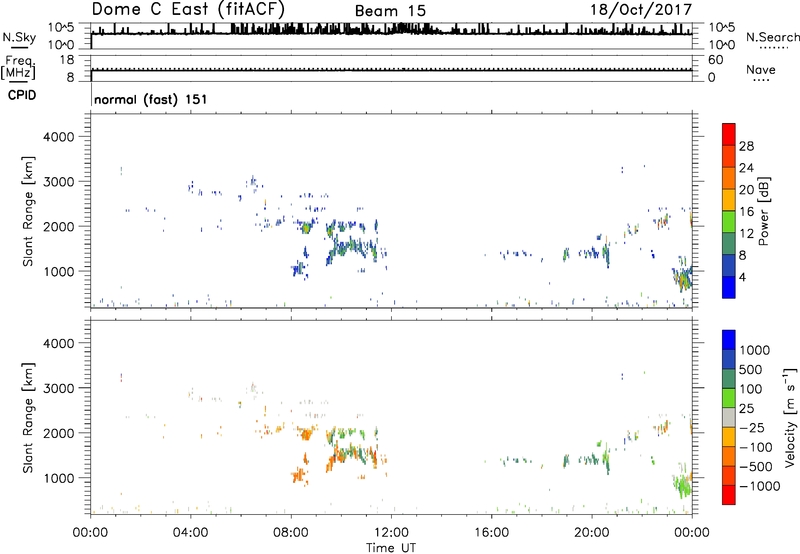Select the "24" power colorbar label
The image size is (800, 554).
(746, 168)
